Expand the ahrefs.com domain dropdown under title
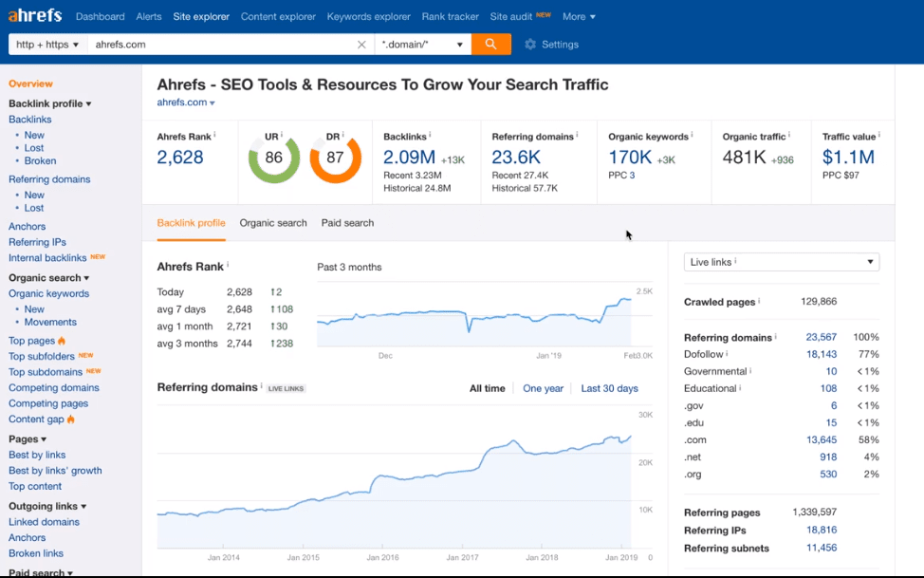The image size is (924, 578). click(x=186, y=103)
